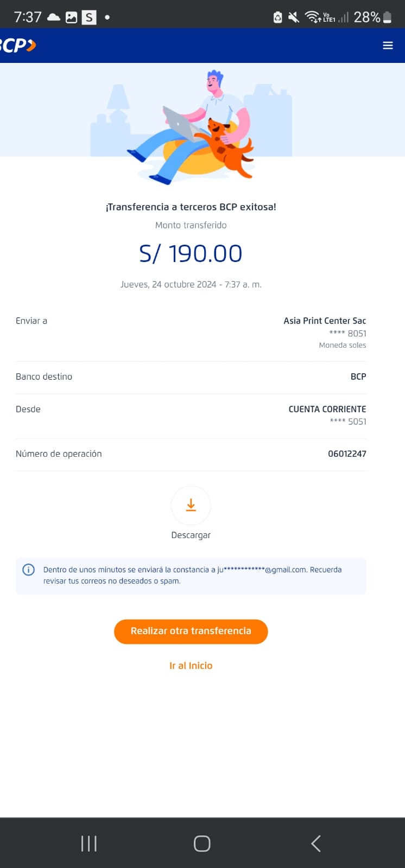Image resolution: width=405 pixels, height=868 pixels.
Task: Tap the gallery image notification icon
Action: click(x=71, y=17)
